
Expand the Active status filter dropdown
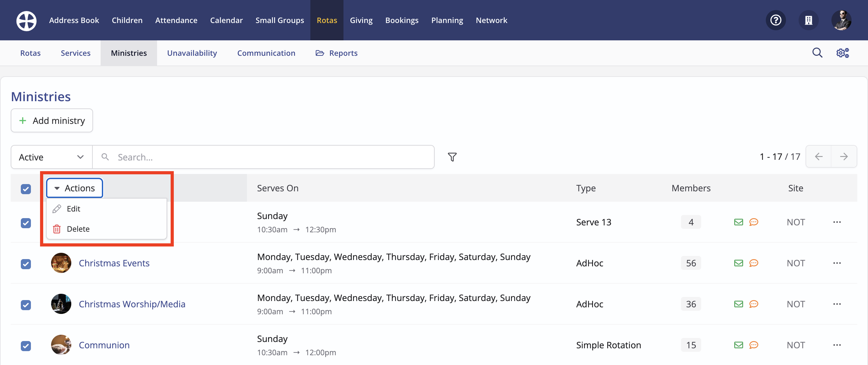pos(51,157)
